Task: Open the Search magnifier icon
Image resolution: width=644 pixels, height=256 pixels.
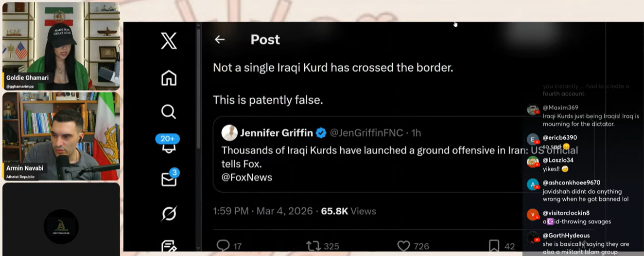Action: click(169, 111)
